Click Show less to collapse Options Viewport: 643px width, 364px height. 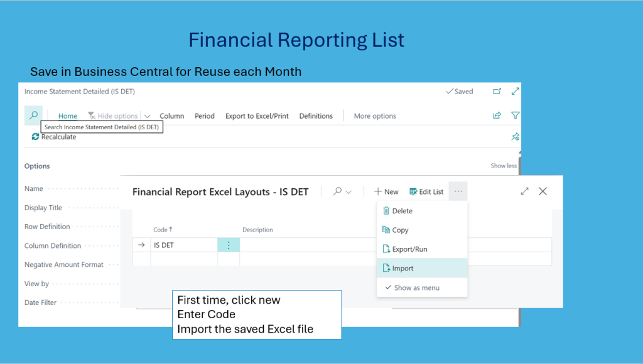click(x=503, y=166)
